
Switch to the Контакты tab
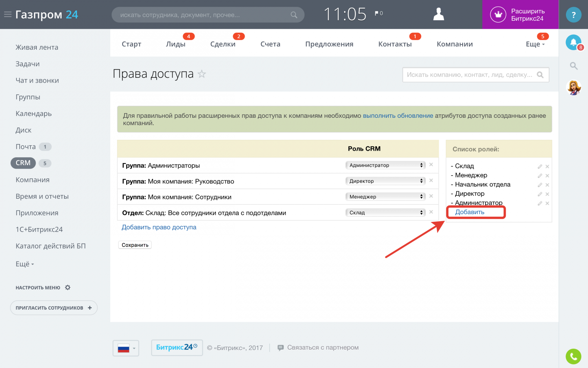tap(395, 44)
